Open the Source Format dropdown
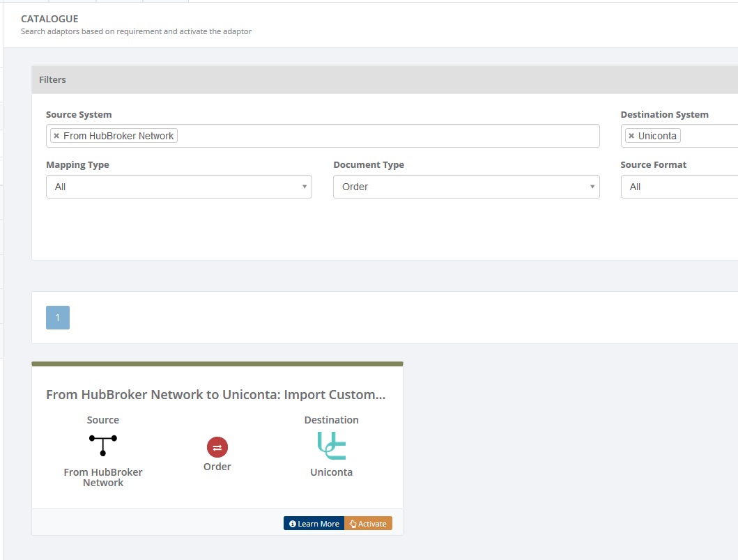The height and width of the screenshot is (560, 738). click(x=679, y=187)
